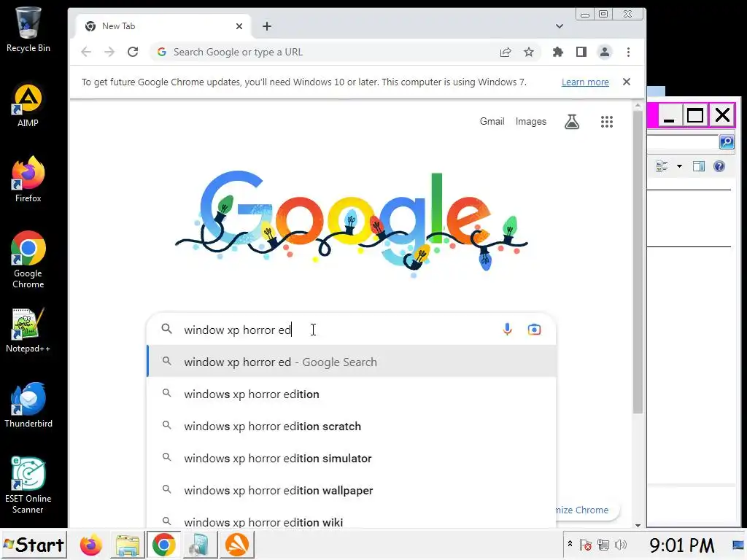Choose suggestion 'windows xp horror edition'
Viewport: 747px width, 560px height.
tap(352, 394)
